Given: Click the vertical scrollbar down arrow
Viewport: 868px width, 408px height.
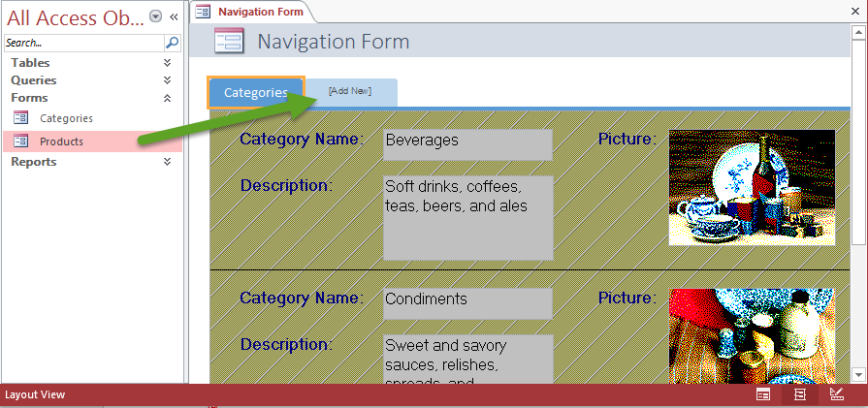Looking at the screenshot, I should tap(858, 374).
